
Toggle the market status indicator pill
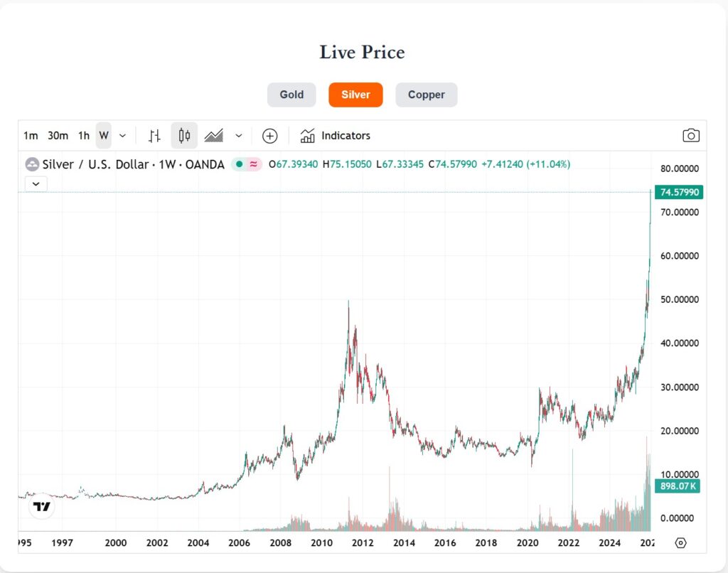[x=247, y=164]
